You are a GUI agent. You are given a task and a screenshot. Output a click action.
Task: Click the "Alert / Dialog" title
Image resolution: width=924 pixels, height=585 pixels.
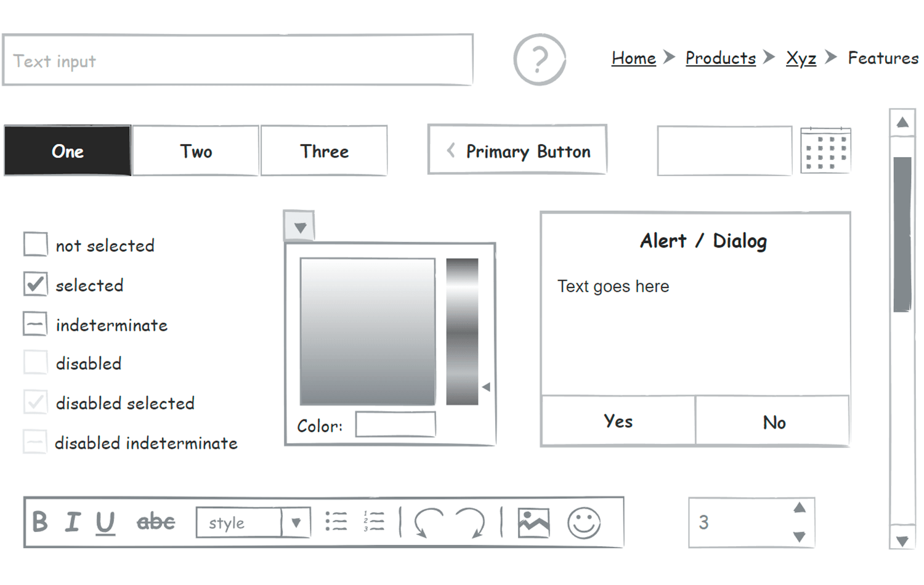coord(703,241)
